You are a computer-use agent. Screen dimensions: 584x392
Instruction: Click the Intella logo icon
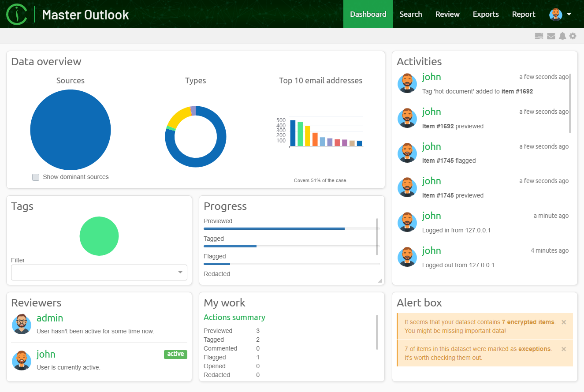[17, 14]
